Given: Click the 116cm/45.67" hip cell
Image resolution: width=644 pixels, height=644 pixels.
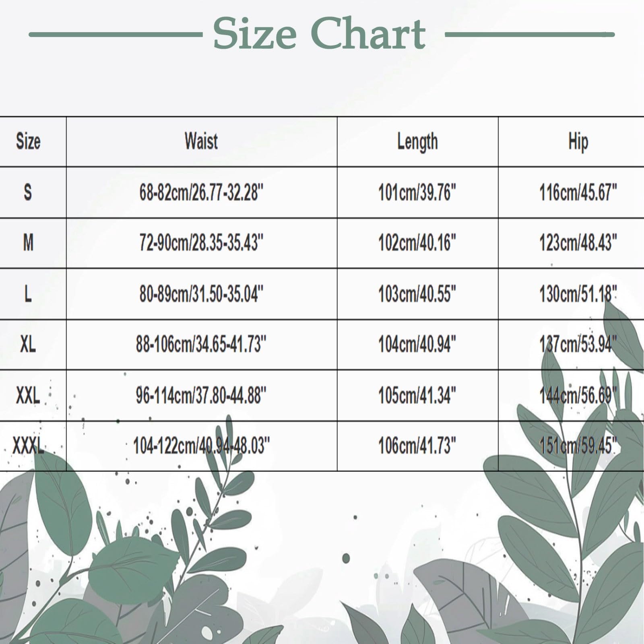Looking at the screenshot, I should coord(578,193).
